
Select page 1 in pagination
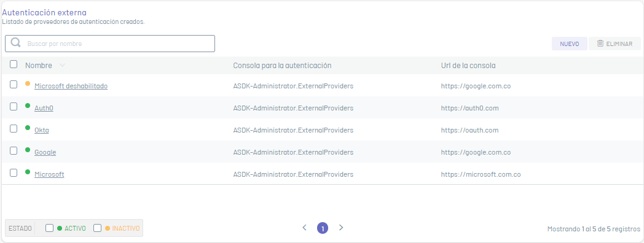323,228
